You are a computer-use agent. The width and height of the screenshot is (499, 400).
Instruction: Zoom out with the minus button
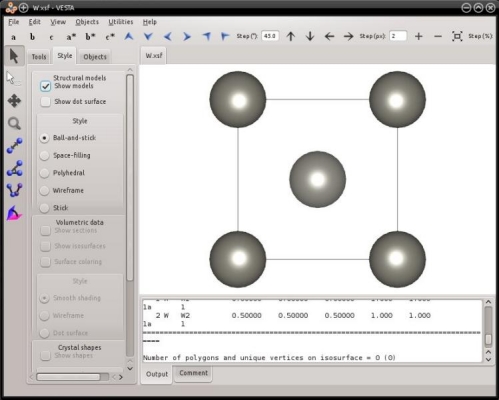click(438, 36)
